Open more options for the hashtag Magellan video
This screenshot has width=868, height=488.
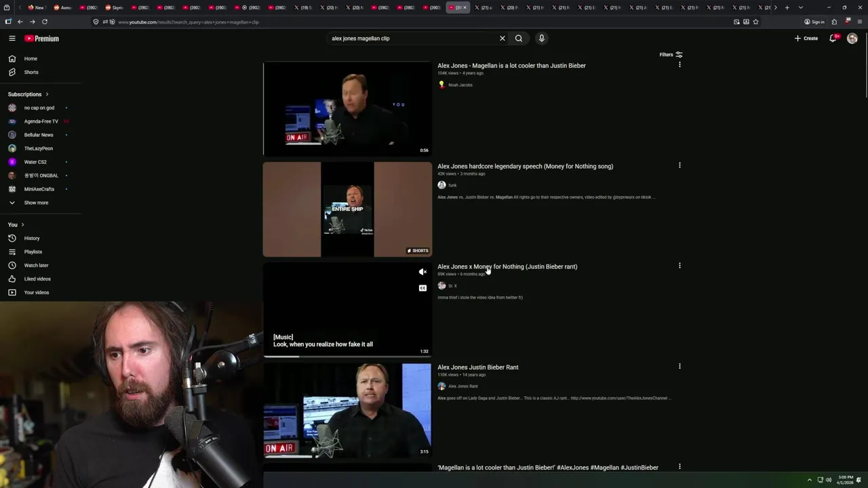click(x=679, y=466)
